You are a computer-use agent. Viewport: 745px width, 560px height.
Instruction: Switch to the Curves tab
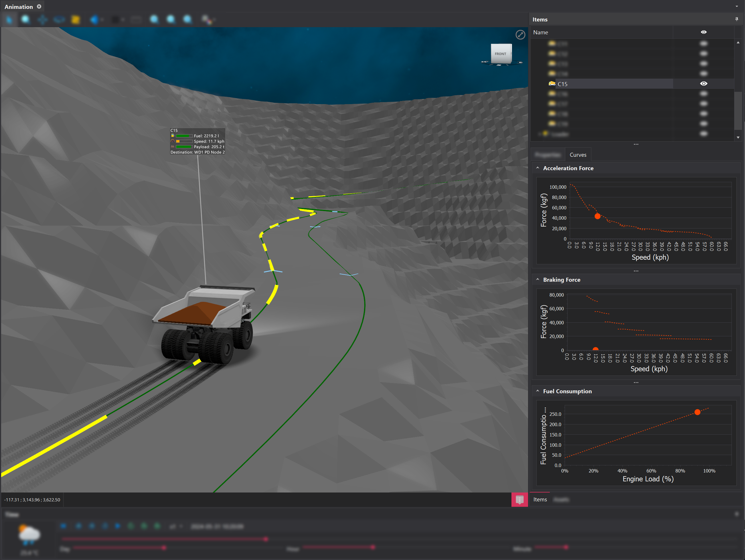click(x=578, y=155)
